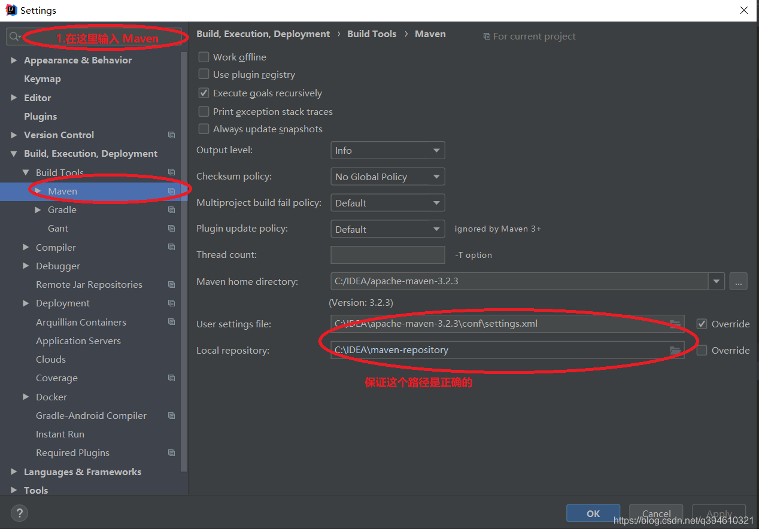The height and width of the screenshot is (532, 759).
Task: Click project-level icon next to Remote Jar Repositories
Action: (172, 285)
